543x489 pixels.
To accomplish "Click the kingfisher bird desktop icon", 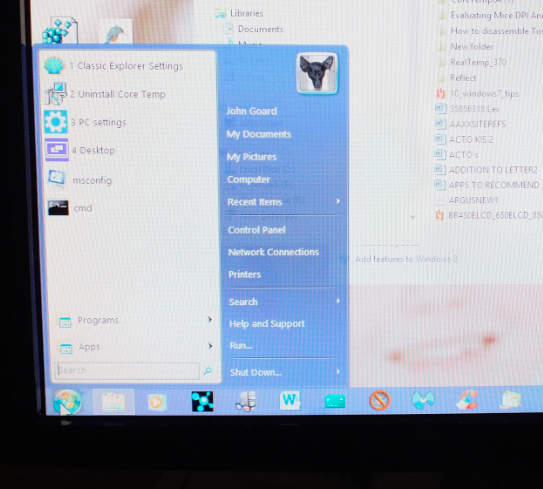I will [116, 33].
